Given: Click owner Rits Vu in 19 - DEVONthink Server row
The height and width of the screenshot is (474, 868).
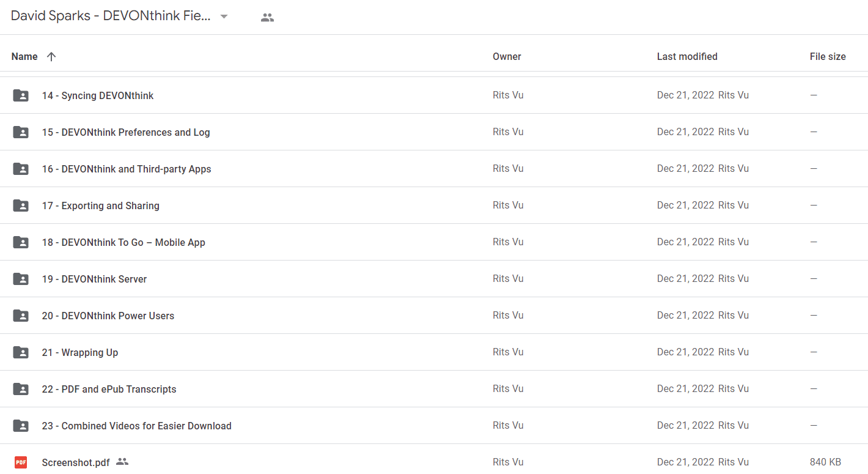Looking at the screenshot, I should click(x=508, y=278).
